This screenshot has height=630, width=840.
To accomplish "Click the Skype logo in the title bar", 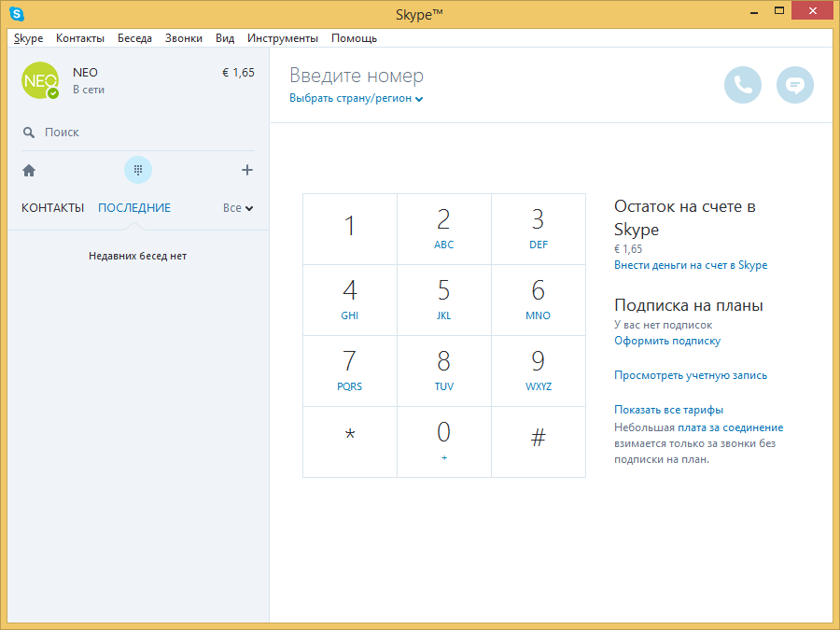I will pos(17,14).
